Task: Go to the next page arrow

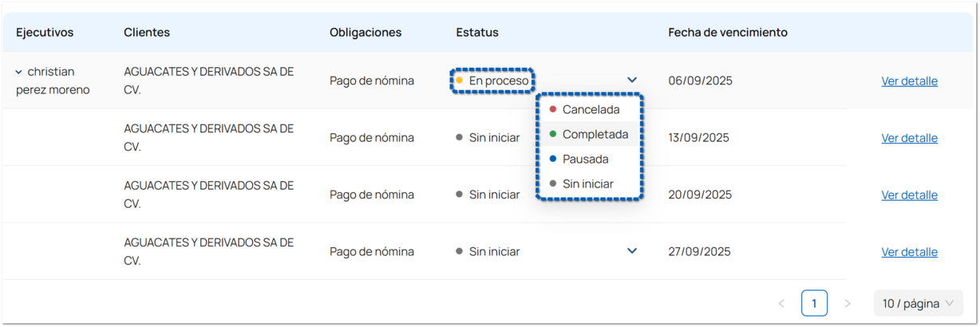Action: click(x=848, y=303)
